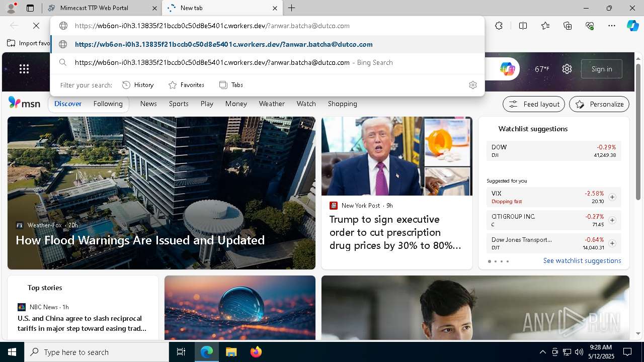This screenshot has width=644, height=362.
Task: Open Microsoft Edge taskbar icon
Action: [x=207, y=352]
